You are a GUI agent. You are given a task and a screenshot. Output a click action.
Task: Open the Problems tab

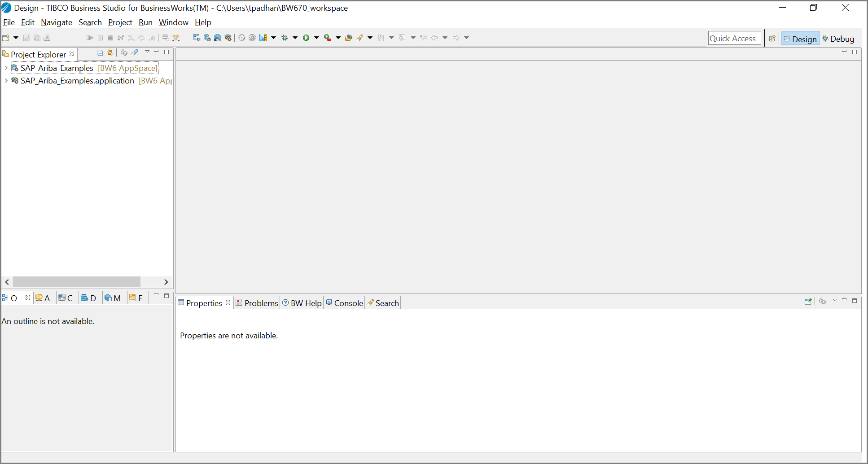[257, 303]
